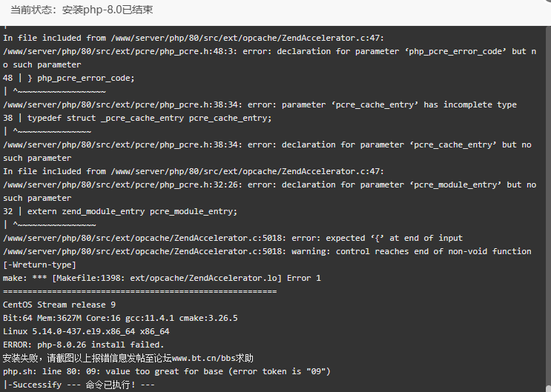Click the 'pcre_cache_entry has incomplete type' error line

click(260, 104)
